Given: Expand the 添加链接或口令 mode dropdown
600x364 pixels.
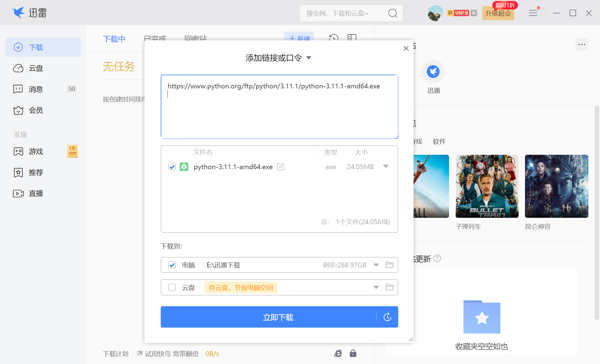Looking at the screenshot, I should pyautogui.click(x=309, y=58).
